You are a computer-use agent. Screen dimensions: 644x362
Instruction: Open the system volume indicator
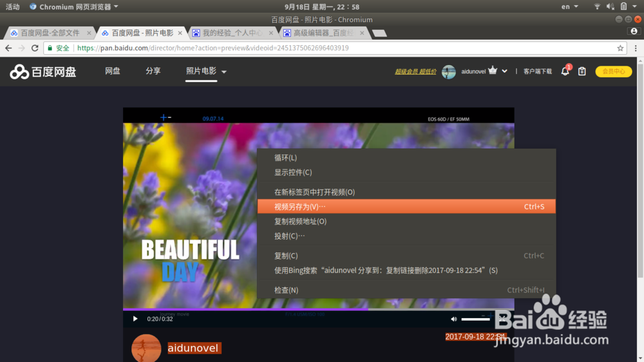(611, 6)
